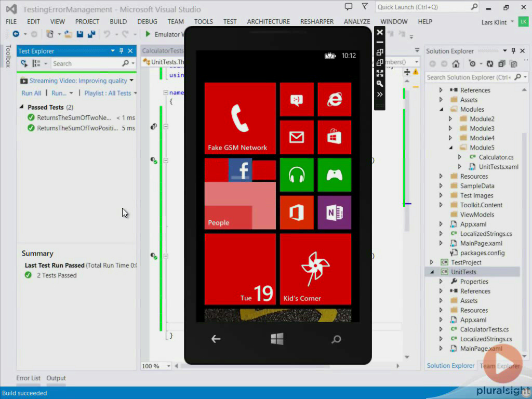Screen dimensions: 532x399
Task: Tap the Music headphones tile
Action: click(297, 175)
